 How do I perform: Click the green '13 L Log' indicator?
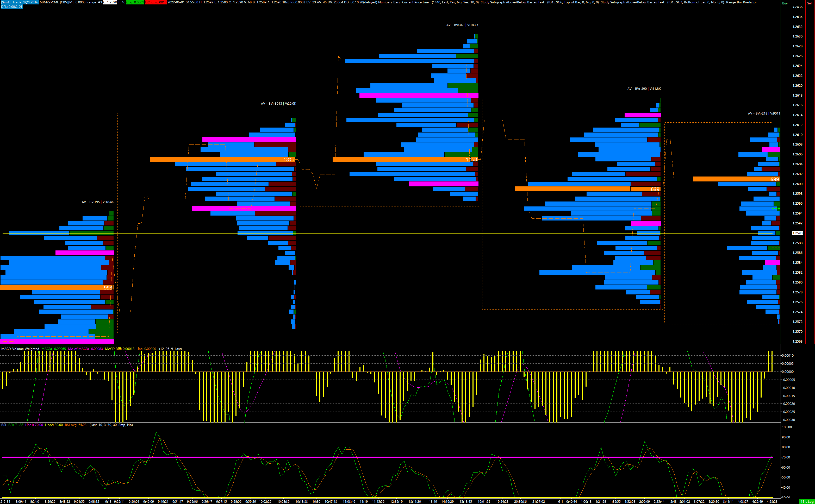coord(807,502)
